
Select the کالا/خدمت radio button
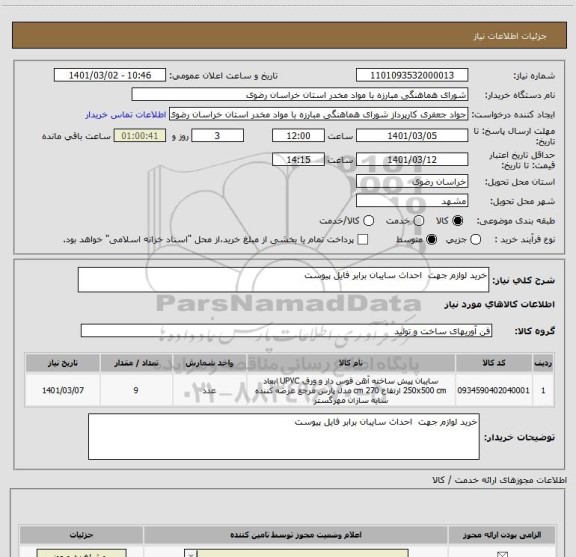368,221
